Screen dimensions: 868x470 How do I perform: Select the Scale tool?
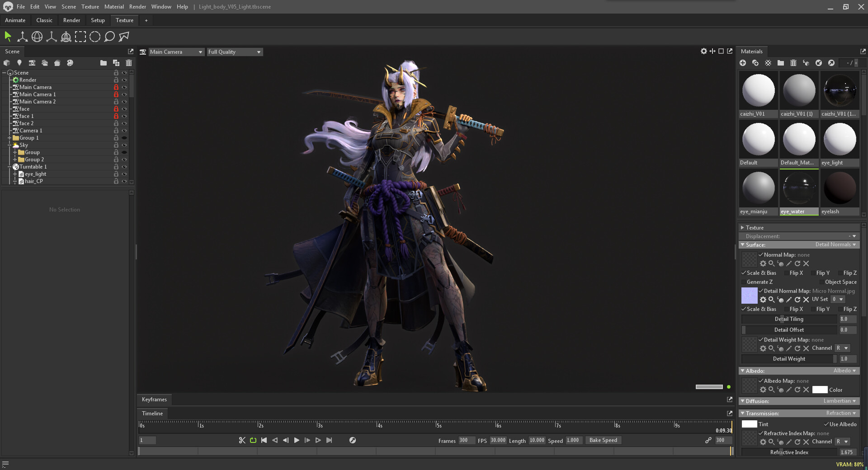51,37
